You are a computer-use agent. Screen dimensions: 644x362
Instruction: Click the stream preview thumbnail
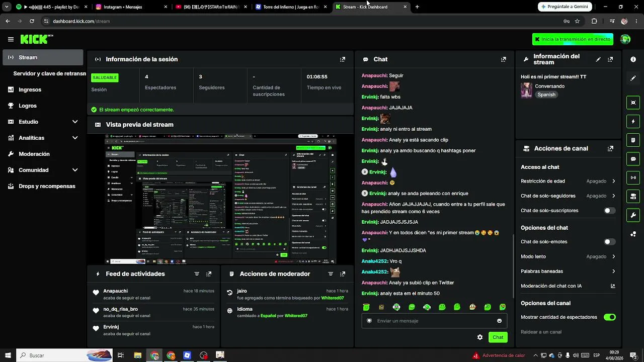tap(220, 199)
